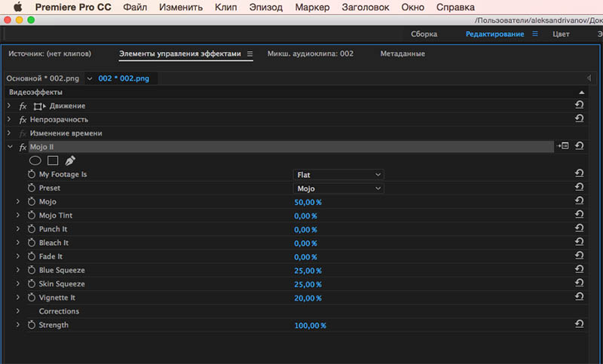This screenshot has height=364, width=603.
Task: Expand the Corrections group
Action: (x=17, y=310)
